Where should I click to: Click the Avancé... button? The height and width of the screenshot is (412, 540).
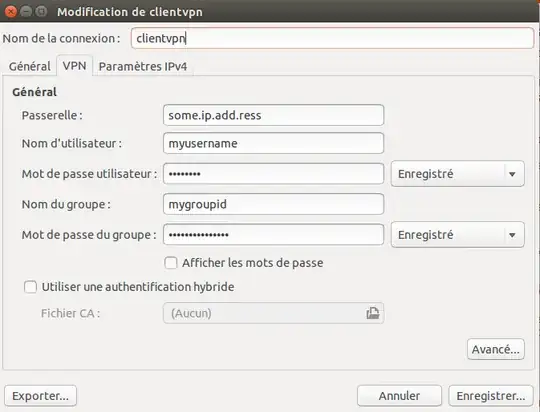click(496, 349)
